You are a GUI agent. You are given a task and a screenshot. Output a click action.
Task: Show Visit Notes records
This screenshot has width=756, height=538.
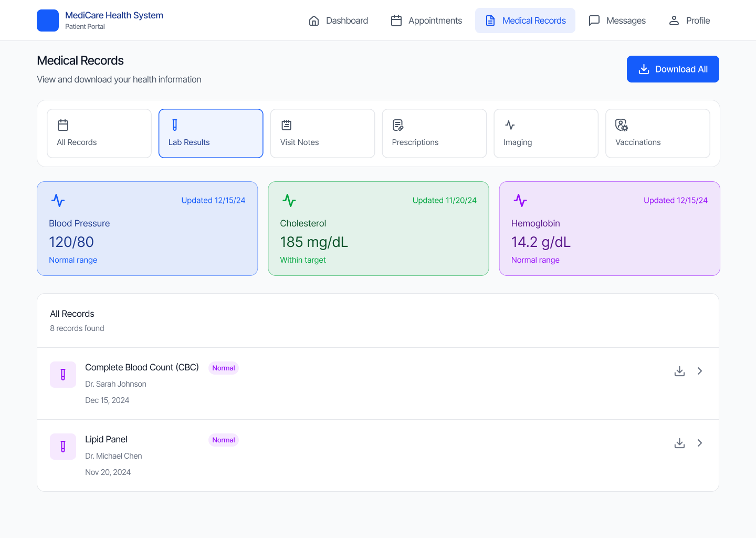(x=322, y=133)
